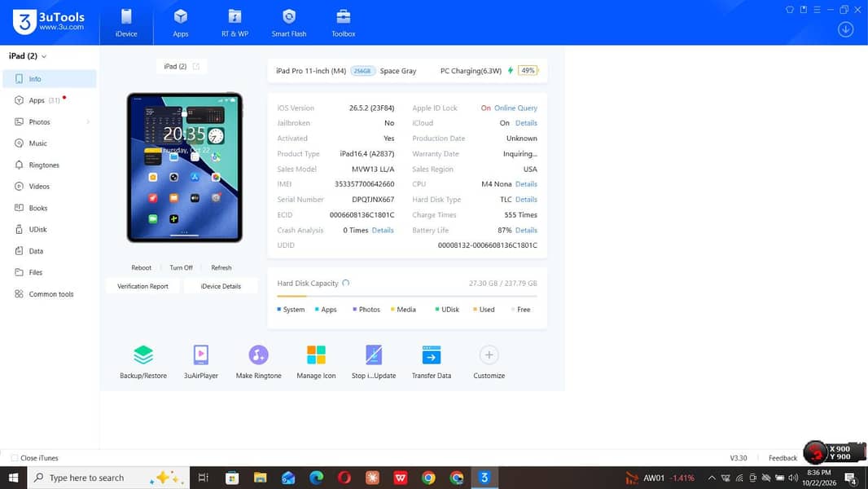Click the System legend color square

(x=279, y=310)
